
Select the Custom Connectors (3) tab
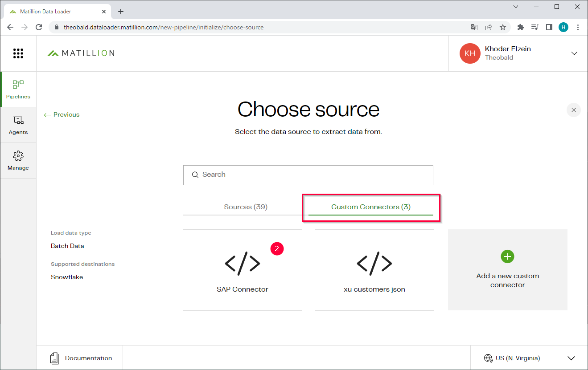[371, 207]
